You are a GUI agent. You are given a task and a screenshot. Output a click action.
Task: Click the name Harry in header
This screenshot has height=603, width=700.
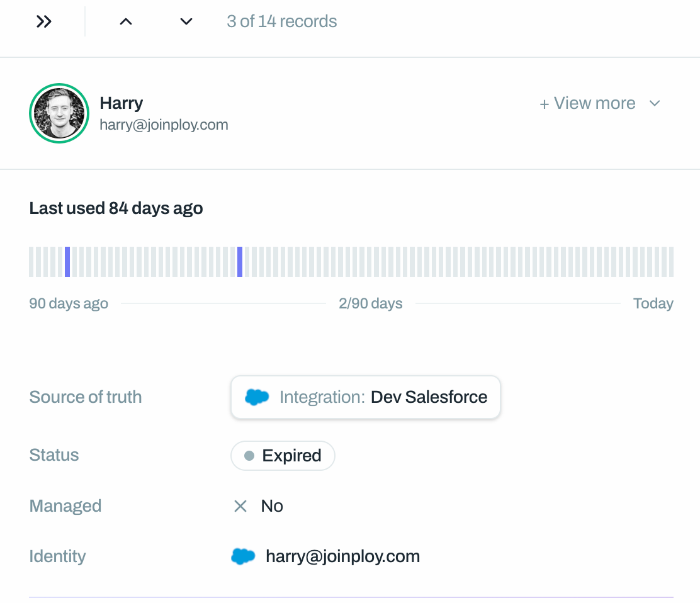[121, 103]
